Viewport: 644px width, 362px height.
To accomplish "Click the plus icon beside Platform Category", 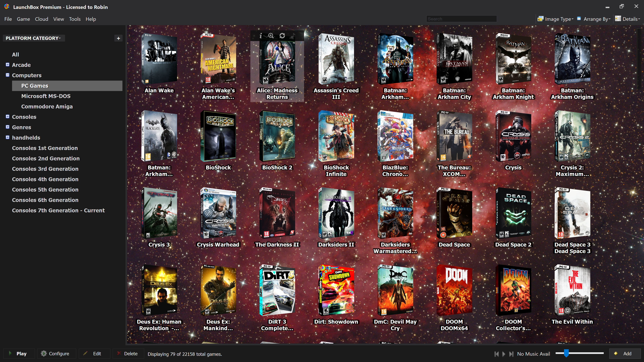I will point(119,38).
